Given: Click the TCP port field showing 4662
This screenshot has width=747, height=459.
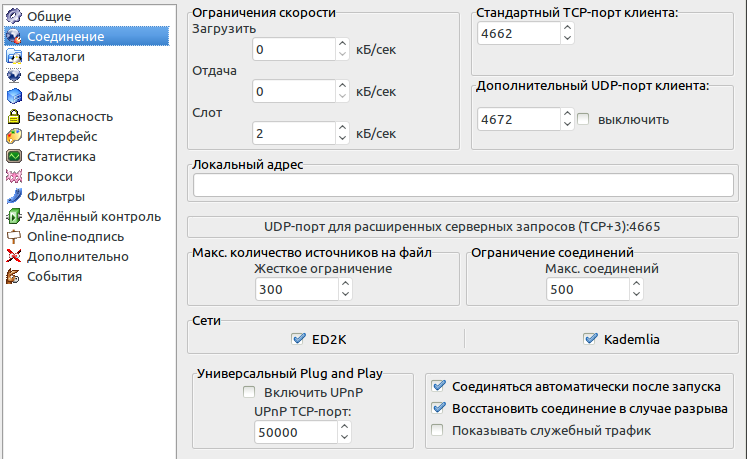Looking at the screenshot, I should 519,33.
